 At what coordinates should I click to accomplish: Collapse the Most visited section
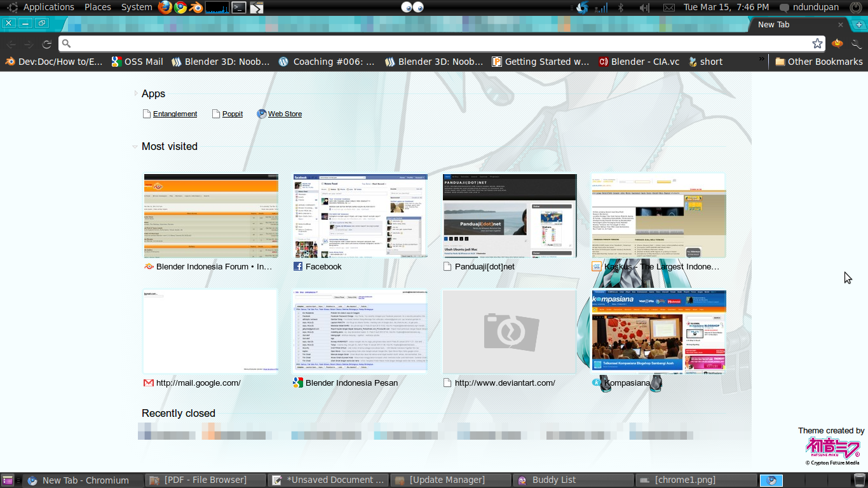[135, 147]
